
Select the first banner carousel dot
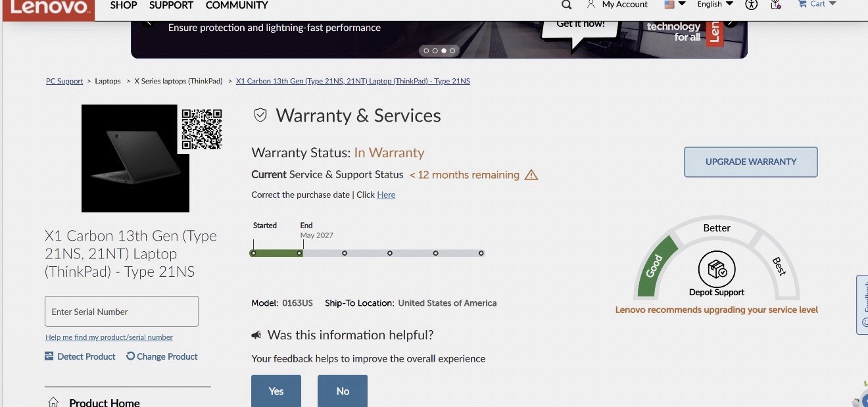coord(426,51)
